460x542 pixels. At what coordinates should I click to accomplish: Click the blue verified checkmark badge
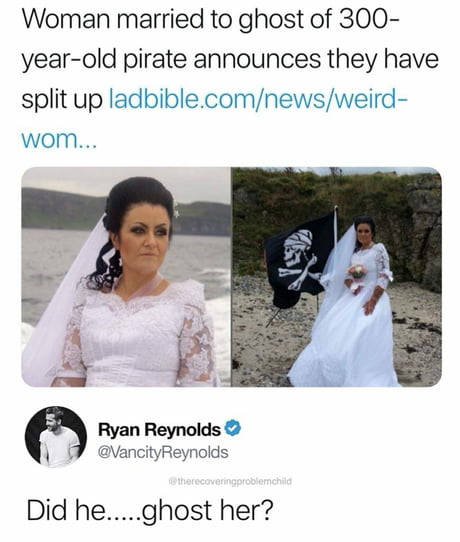click(x=233, y=428)
